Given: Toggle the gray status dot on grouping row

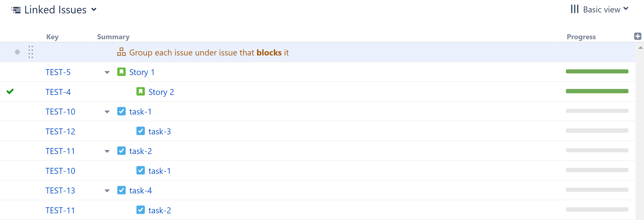Looking at the screenshot, I should (x=17, y=52).
